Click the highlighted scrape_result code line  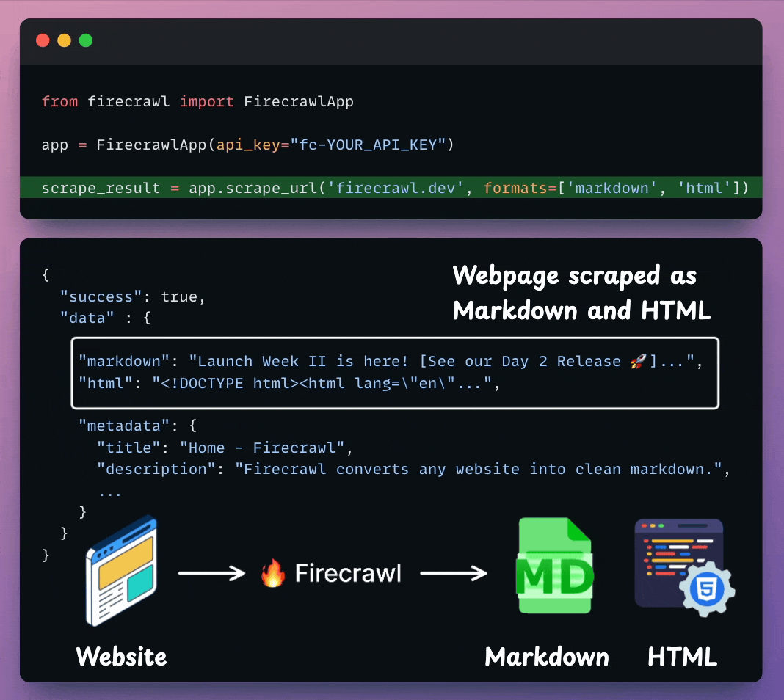click(391, 187)
